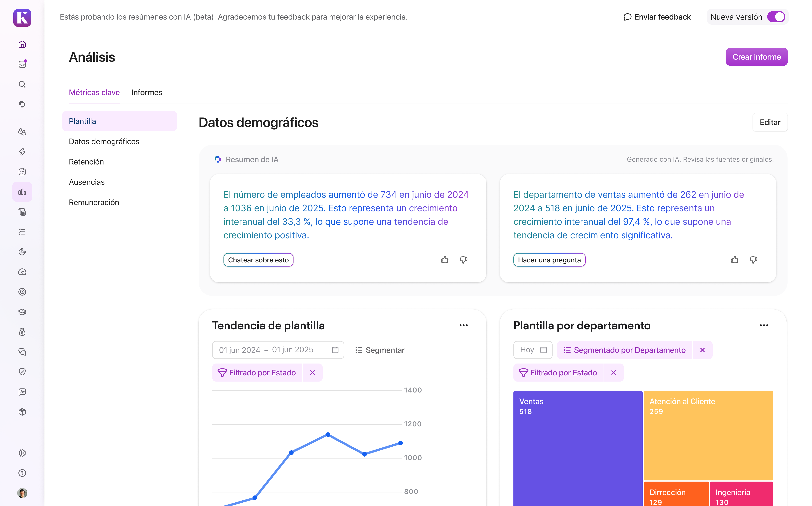This screenshot has width=812, height=506.
Task: Open options menu for Tendencia de plantilla
Action: tap(464, 325)
